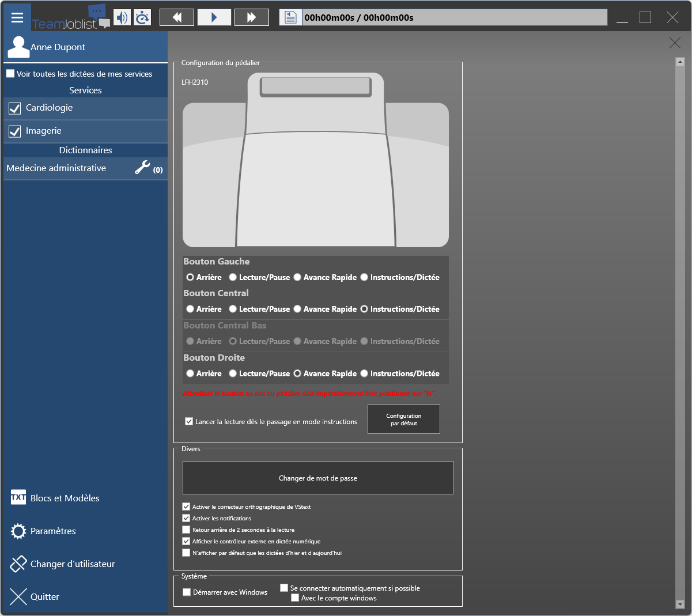Click the wrench icon for Medecine administrative
692x616 pixels.
coord(142,168)
